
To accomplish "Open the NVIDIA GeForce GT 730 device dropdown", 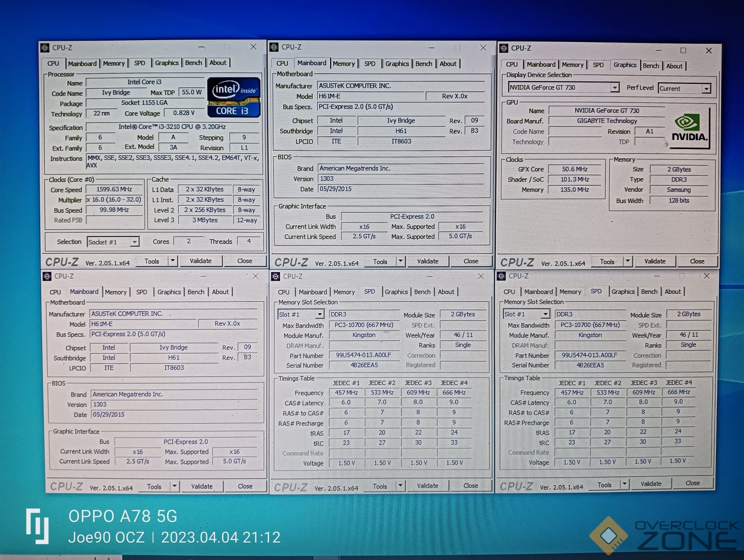I will click(563, 87).
